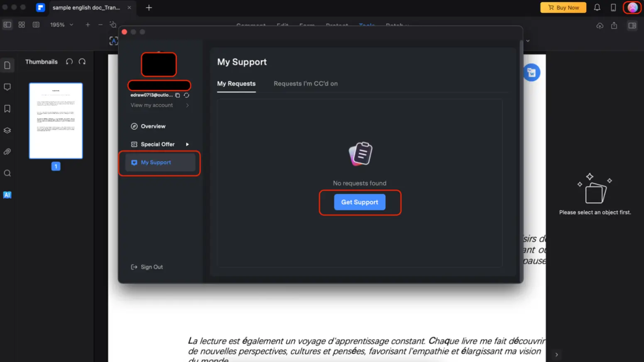644x362 pixels.
Task: Toggle grid page view mode
Action: 22,25
